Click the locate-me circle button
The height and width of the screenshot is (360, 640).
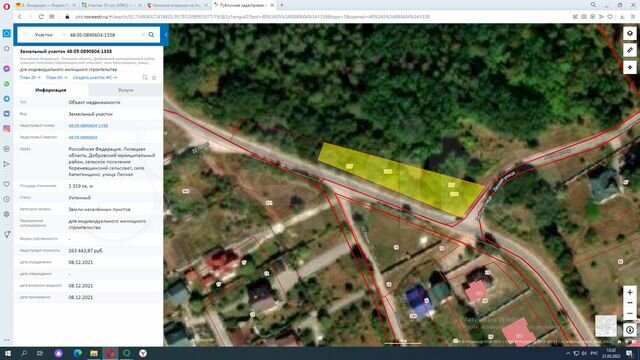630,330
